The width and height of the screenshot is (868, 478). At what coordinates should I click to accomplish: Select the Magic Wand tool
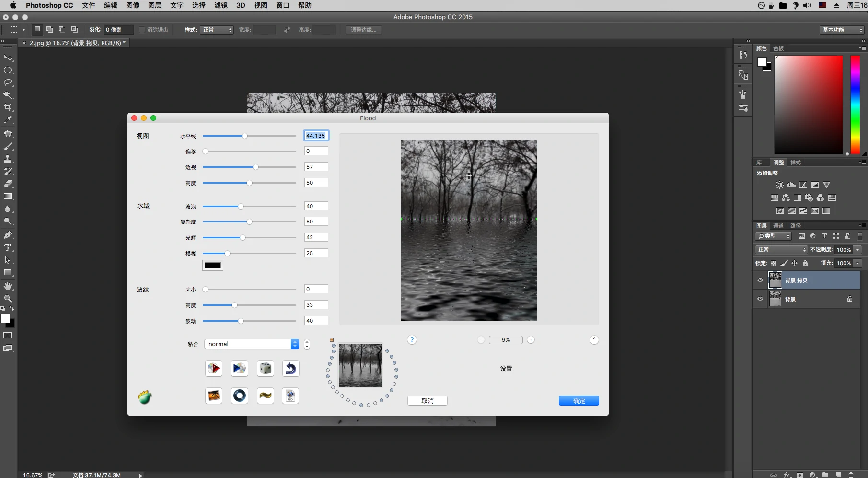tap(8, 95)
